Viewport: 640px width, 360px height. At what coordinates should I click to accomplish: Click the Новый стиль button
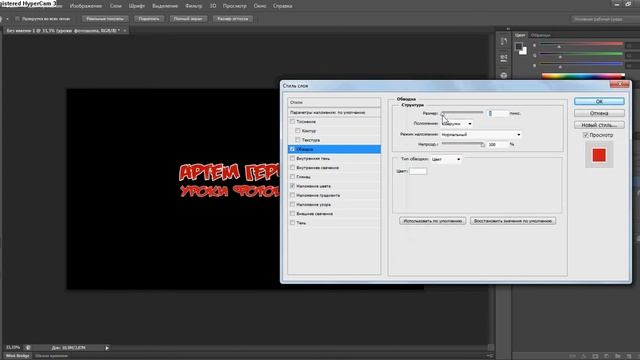pyautogui.click(x=599, y=125)
